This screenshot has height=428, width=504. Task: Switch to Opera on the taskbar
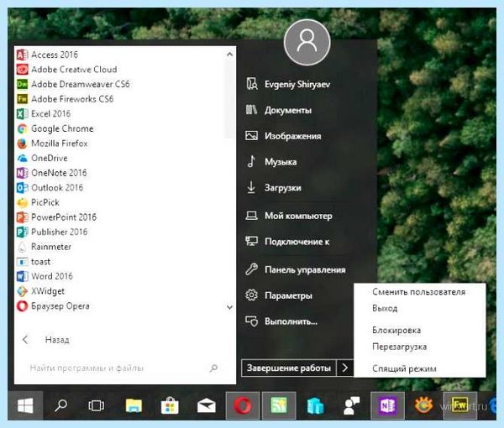pyautogui.click(x=243, y=405)
